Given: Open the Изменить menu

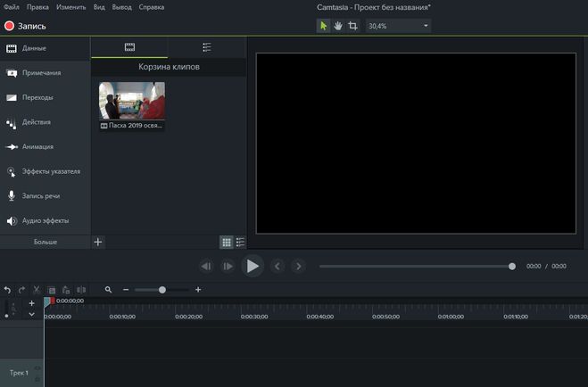Looking at the screenshot, I should pos(70,7).
